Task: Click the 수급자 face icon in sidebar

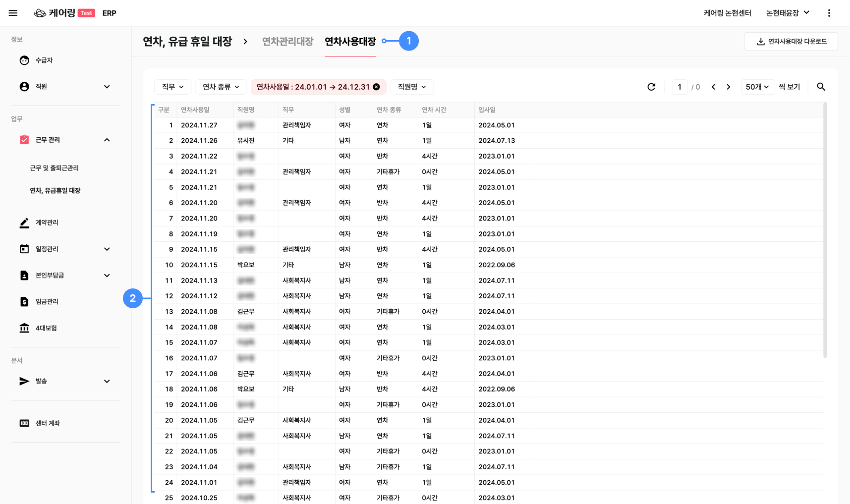Action: pyautogui.click(x=24, y=60)
